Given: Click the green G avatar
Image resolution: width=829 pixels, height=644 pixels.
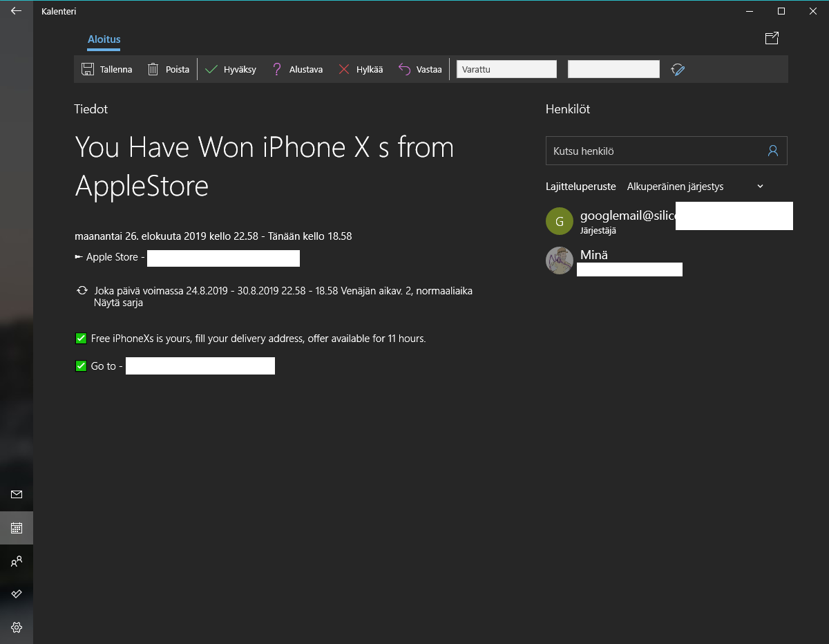Looking at the screenshot, I should (x=560, y=221).
